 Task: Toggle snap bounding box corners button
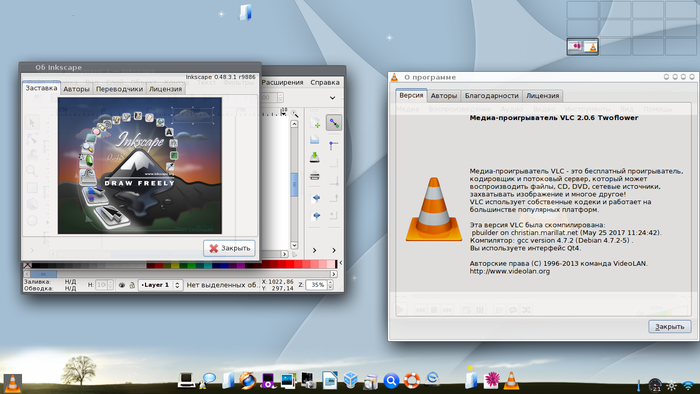point(333,145)
